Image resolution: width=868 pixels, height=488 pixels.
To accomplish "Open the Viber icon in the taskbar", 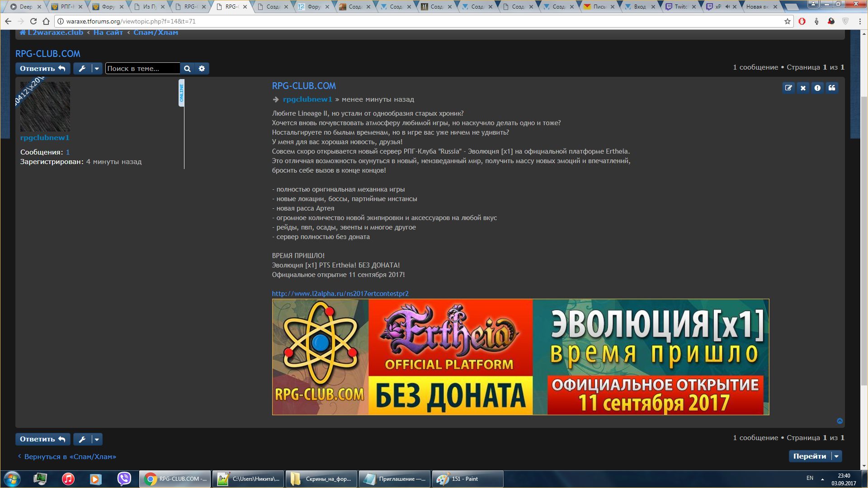I will [x=124, y=479].
